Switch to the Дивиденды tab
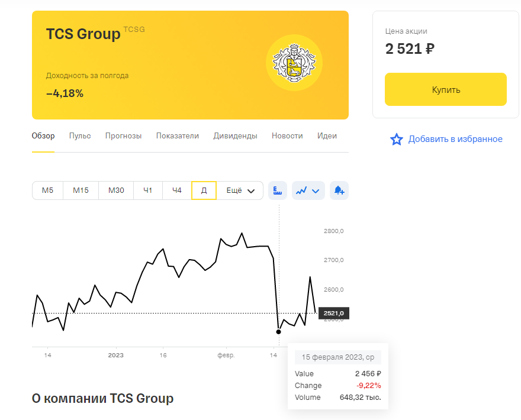Screen dimensions: 521x420 235,136
